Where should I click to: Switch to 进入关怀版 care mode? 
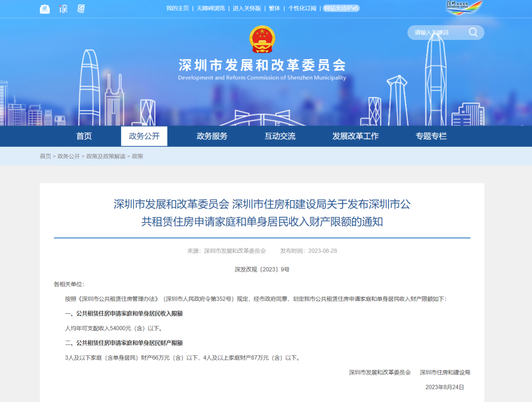[x=247, y=8]
